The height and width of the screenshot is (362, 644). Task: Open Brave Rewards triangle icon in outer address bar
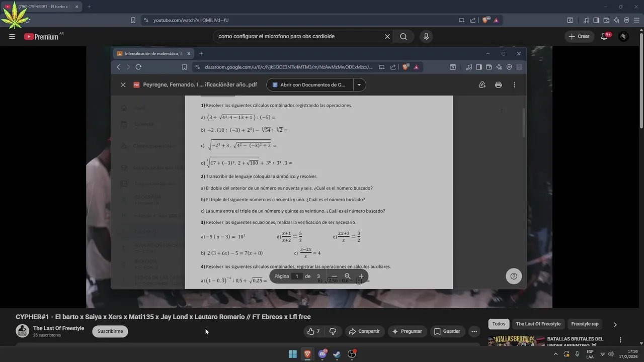pos(496,20)
